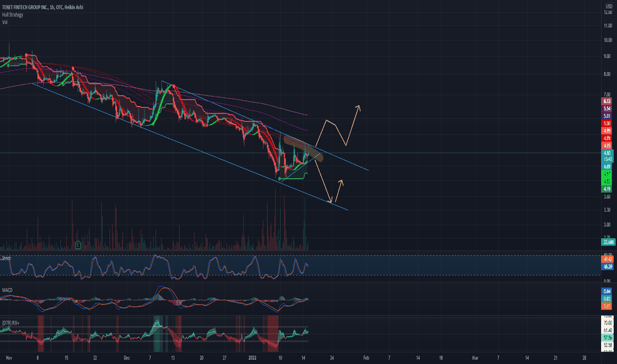This screenshot has height=364, width=617.
Task: Click the 3.00 price scale value
Action: [x=608, y=225]
